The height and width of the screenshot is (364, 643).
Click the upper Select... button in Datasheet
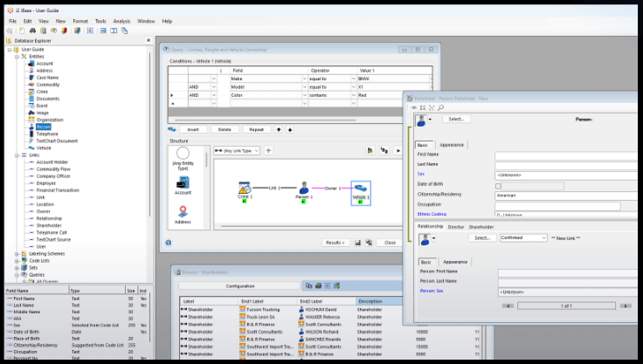[456, 119]
